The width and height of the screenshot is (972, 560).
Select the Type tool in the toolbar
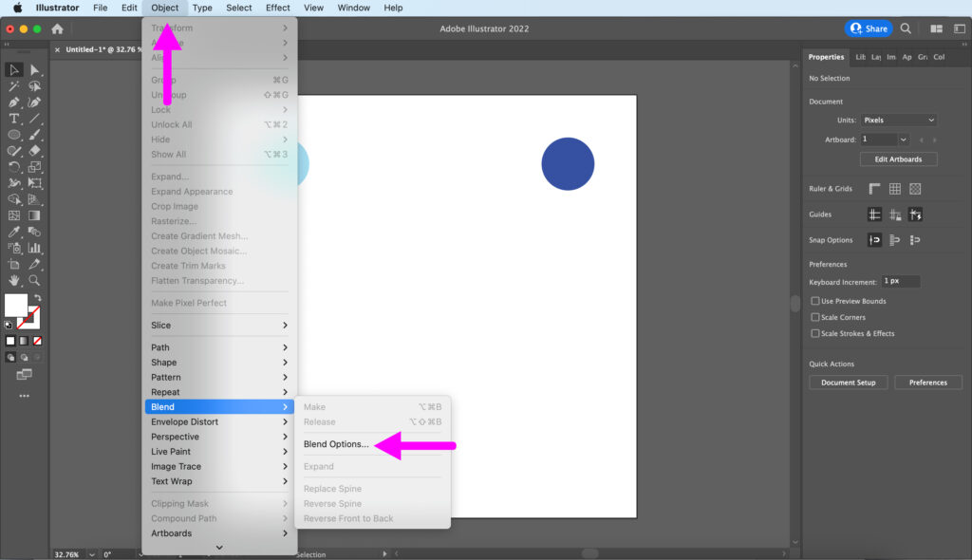[14, 119]
